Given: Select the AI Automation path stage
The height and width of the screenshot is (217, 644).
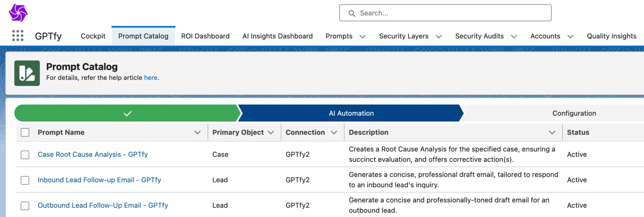Looking at the screenshot, I should point(351,113).
